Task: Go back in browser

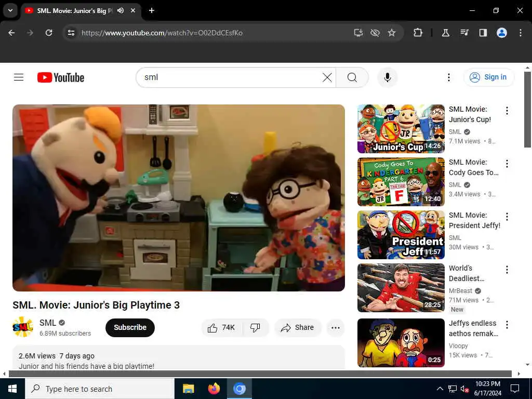Action: [x=11, y=33]
